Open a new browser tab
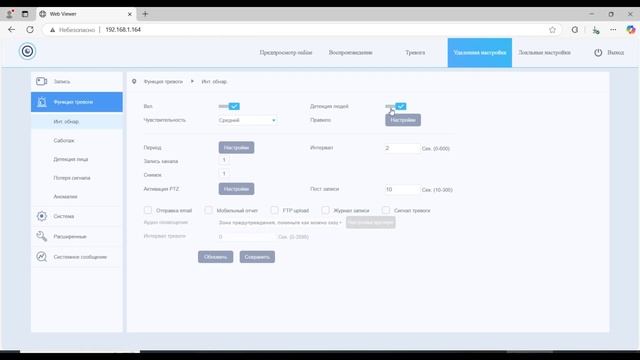Image resolution: width=640 pixels, height=360 pixels. pyautogui.click(x=145, y=14)
